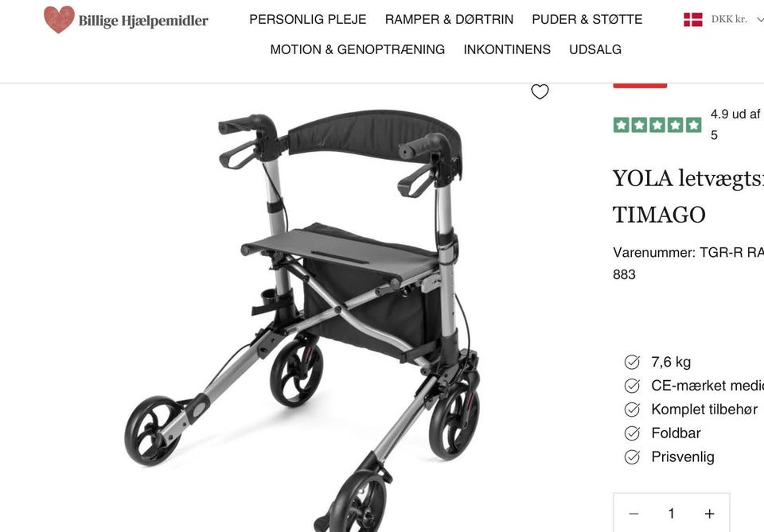Click the green star rating icons
The height and width of the screenshot is (532, 764).
[x=657, y=125]
